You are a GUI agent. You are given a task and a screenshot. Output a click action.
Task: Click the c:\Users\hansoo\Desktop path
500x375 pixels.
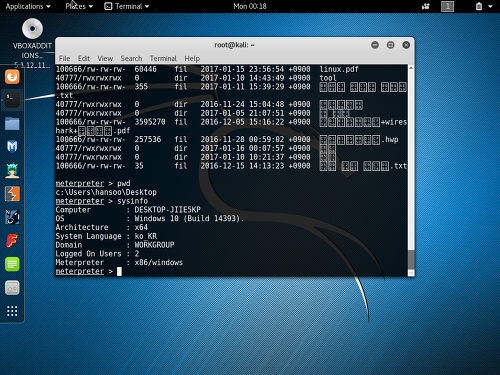[106, 192]
